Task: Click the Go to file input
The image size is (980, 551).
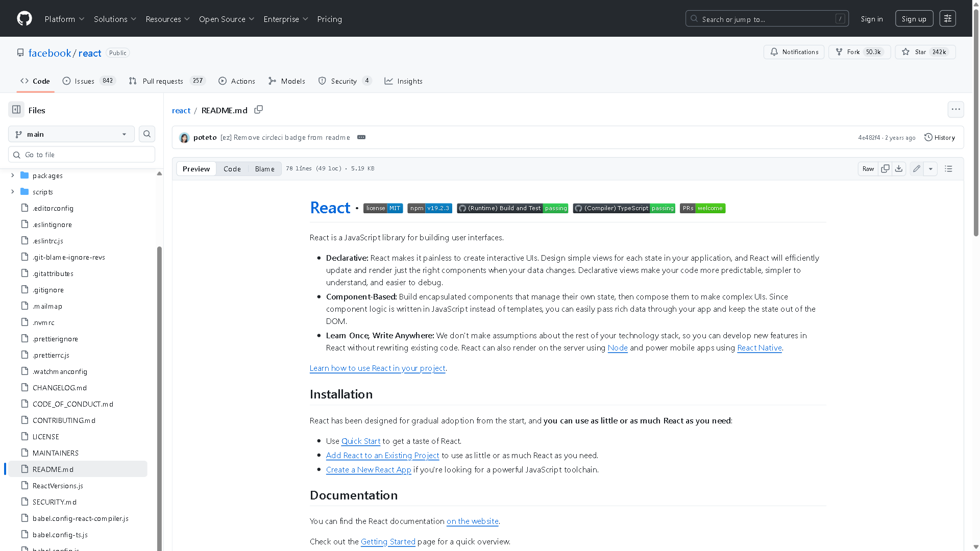Action: (81, 154)
